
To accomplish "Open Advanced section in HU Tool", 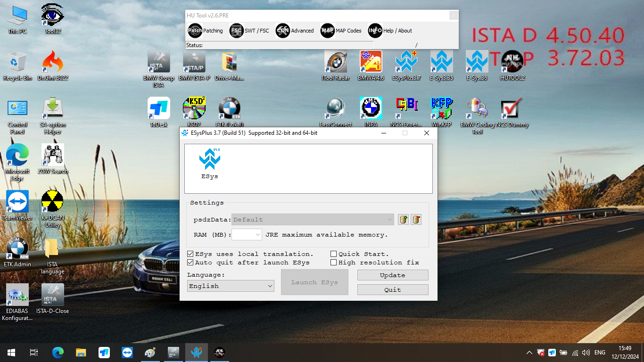I will [295, 31].
